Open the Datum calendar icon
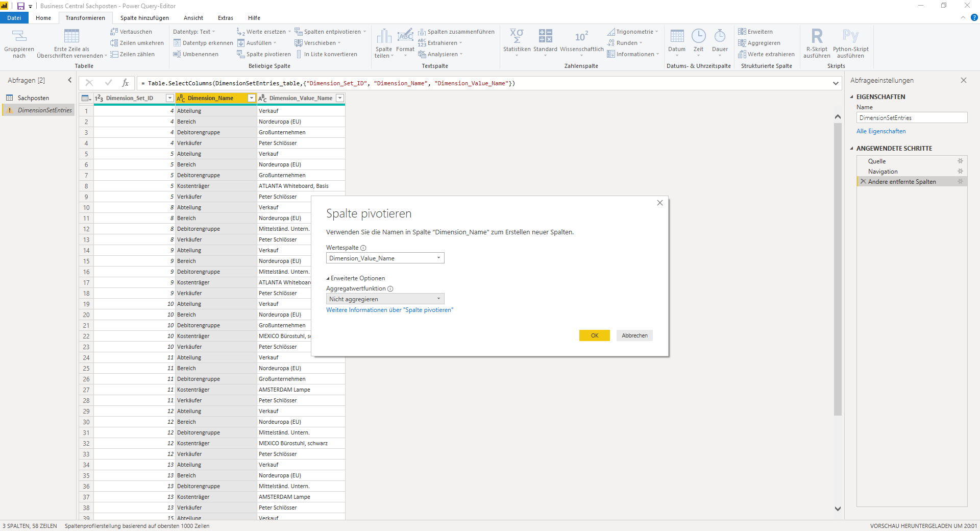Viewport: 980px width, 531px height. tap(677, 36)
